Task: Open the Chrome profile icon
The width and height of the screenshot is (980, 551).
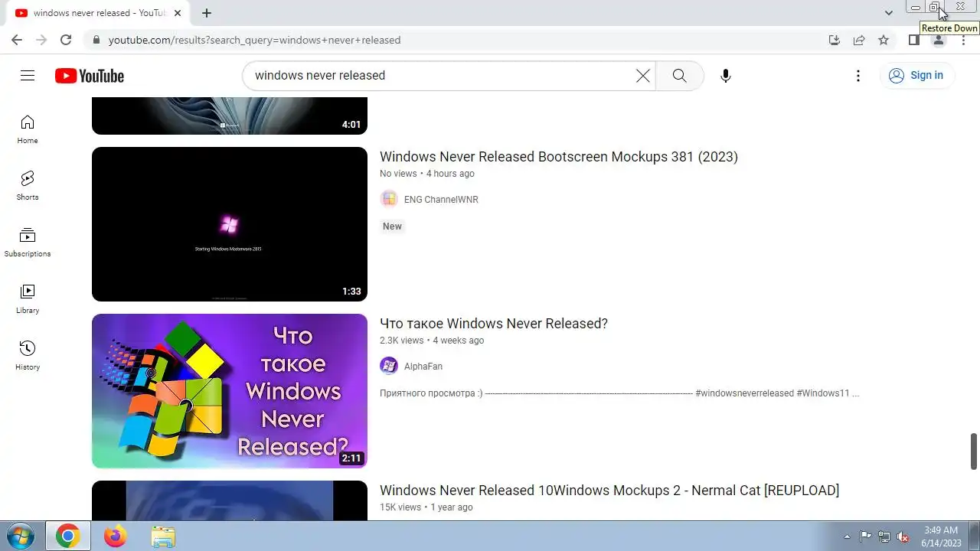Action: (x=938, y=40)
